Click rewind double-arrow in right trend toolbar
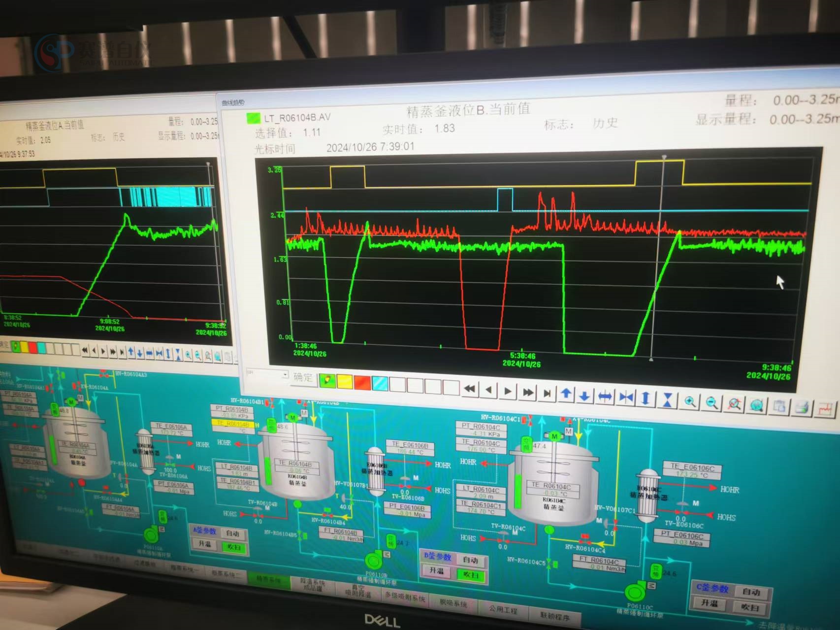Screen dimensions: 840x630 coord(469,390)
